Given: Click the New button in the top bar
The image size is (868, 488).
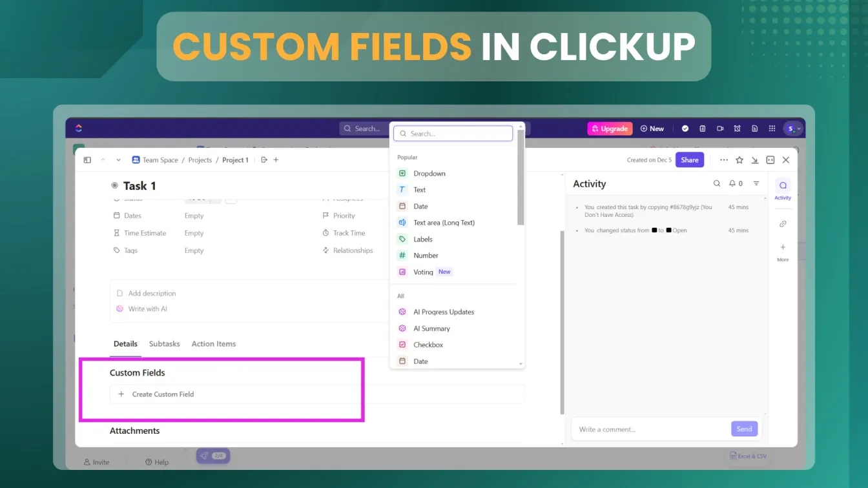Looking at the screenshot, I should (x=652, y=128).
